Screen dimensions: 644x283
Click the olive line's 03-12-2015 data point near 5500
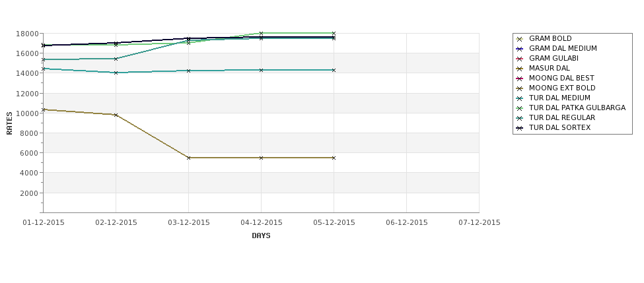188,158
